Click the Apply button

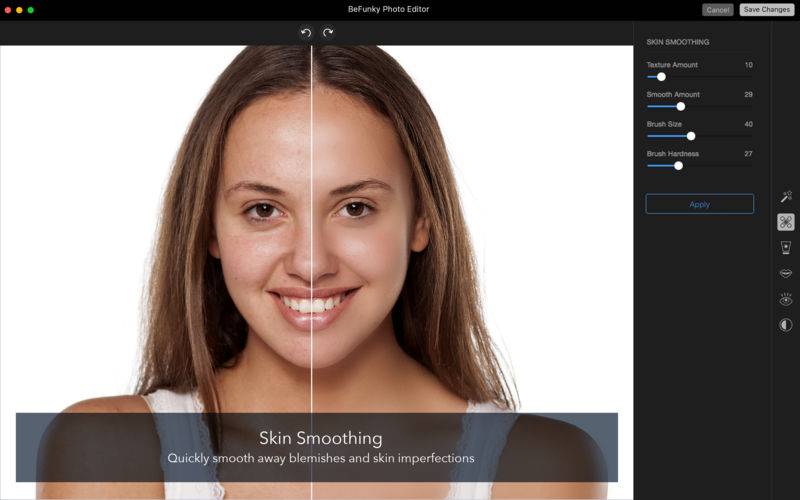(x=699, y=204)
